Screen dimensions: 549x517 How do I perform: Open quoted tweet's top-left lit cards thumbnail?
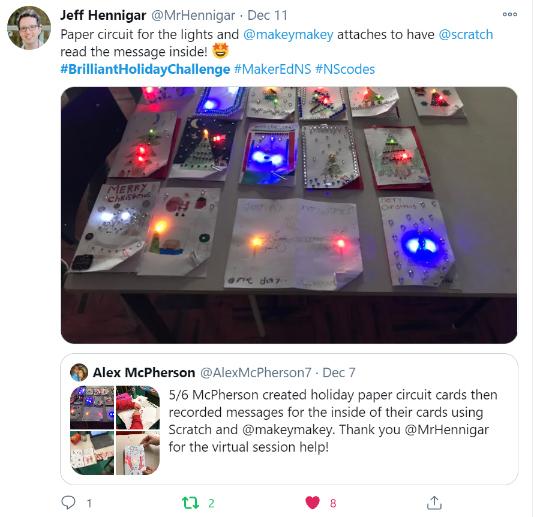pos(92,407)
